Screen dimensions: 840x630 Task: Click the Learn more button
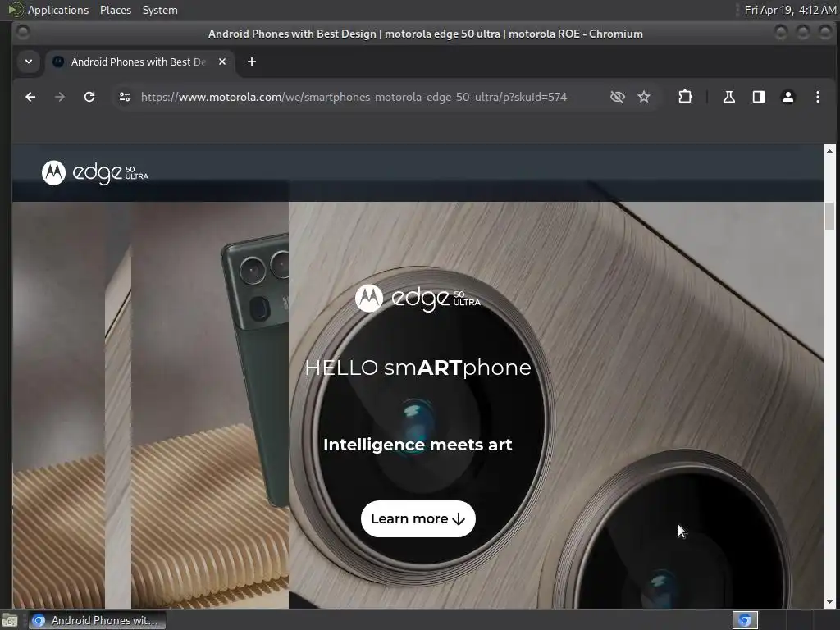point(418,518)
